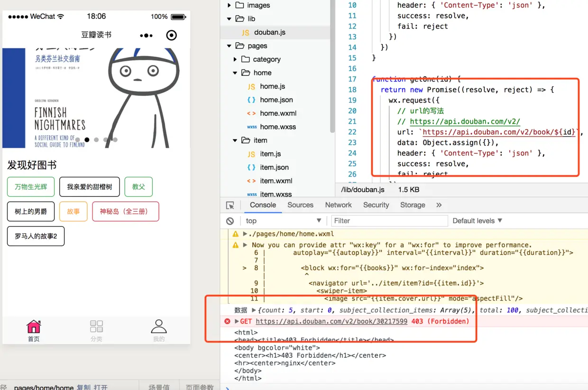Collapse the lib folder arrow
588x390 pixels.
tap(229, 19)
